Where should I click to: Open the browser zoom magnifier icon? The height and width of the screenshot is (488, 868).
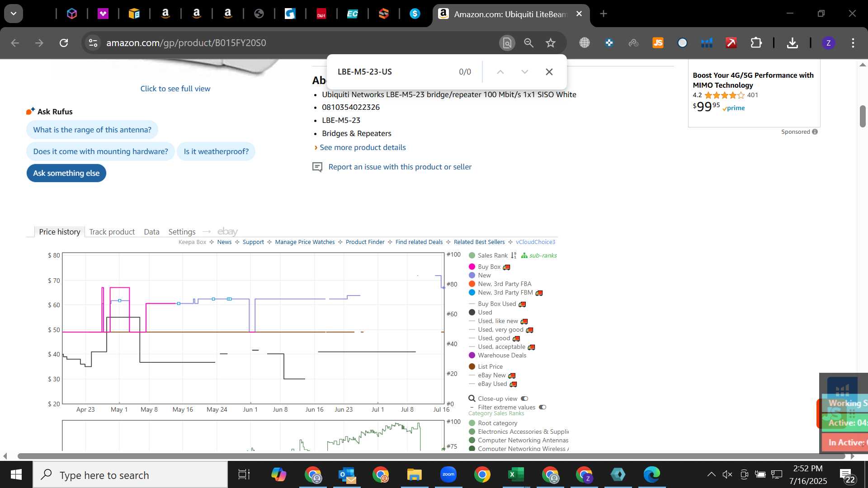[528, 43]
